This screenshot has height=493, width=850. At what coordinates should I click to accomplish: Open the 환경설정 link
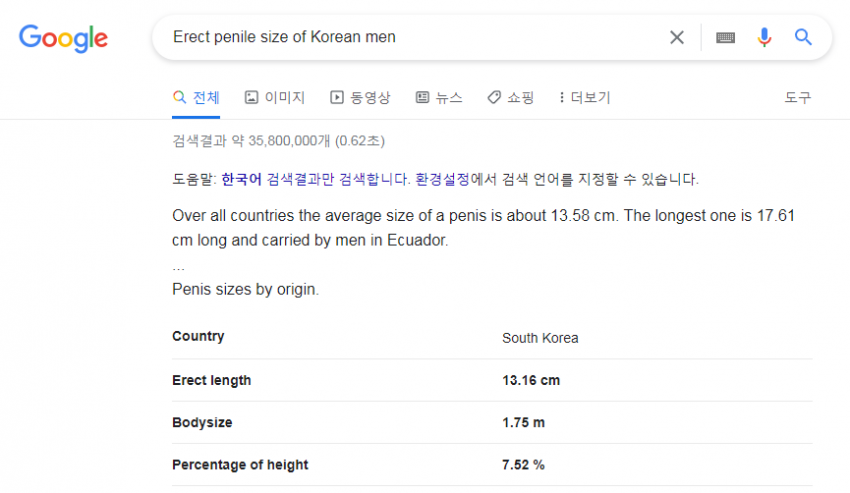(x=442, y=180)
